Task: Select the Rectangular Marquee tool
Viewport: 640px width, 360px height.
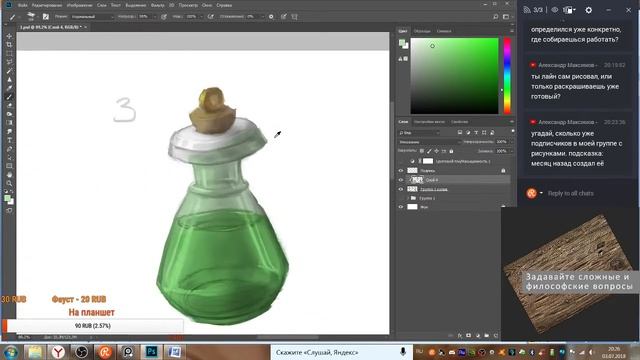Action: pos(9,53)
